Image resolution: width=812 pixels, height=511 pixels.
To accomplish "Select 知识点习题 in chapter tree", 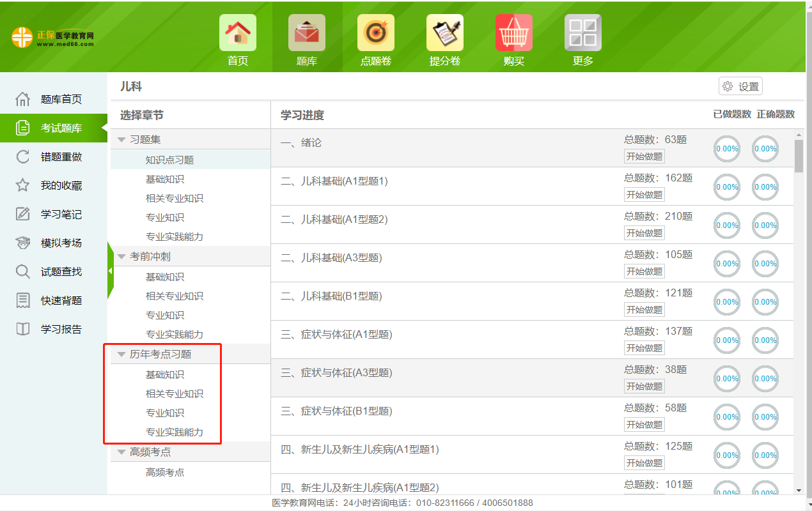I will (x=169, y=160).
